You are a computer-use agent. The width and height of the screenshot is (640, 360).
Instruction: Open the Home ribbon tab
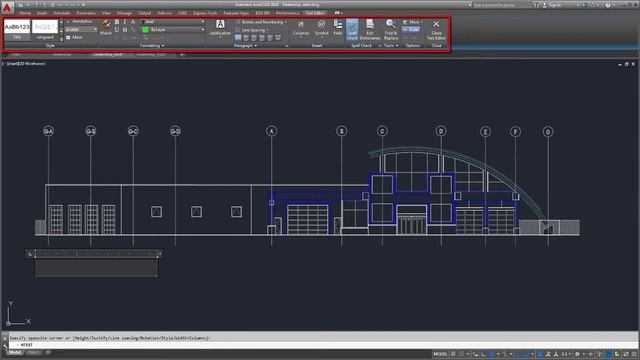point(25,13)
